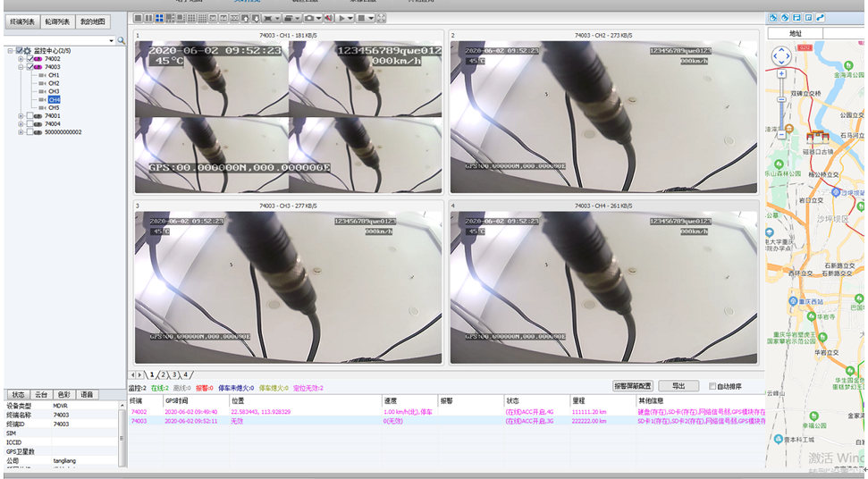This screenshot has height=479, width=868.
Task: Click the map pan direction control
Action: point(781,56)
